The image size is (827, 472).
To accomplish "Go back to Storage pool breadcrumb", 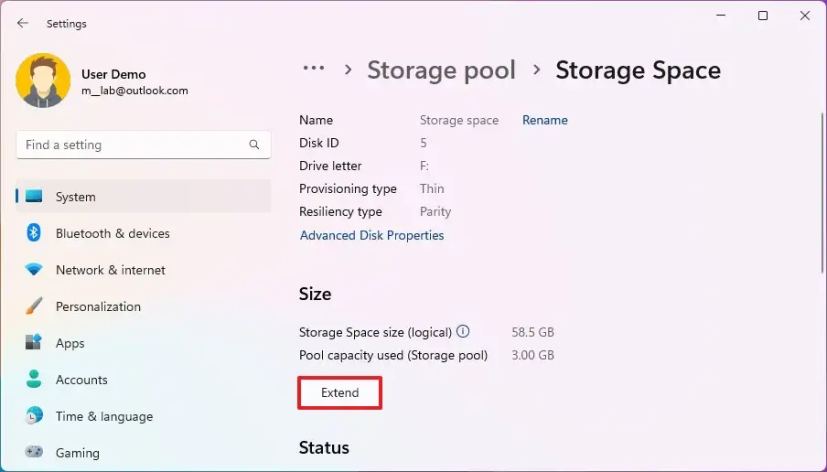I will [441, 70].
